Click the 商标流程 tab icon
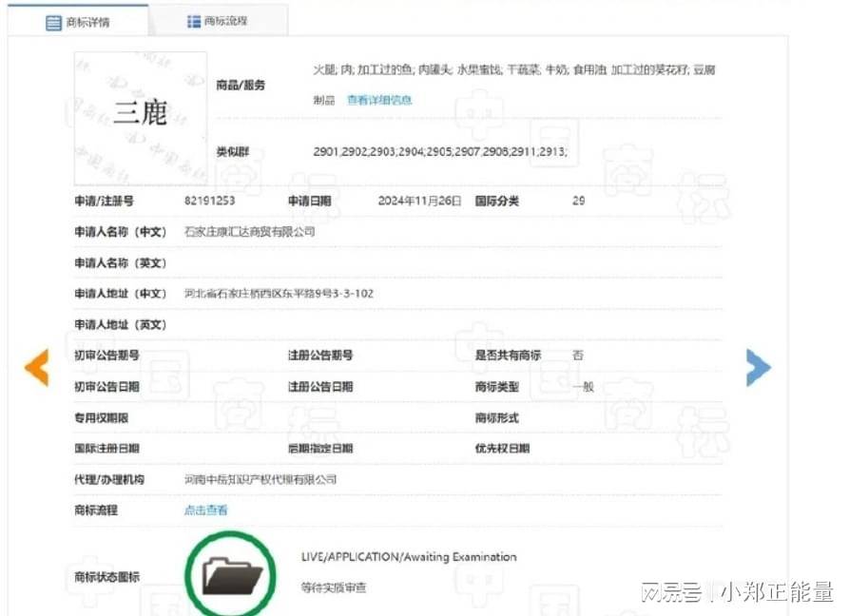849x616 pixels. click(194, 21)
